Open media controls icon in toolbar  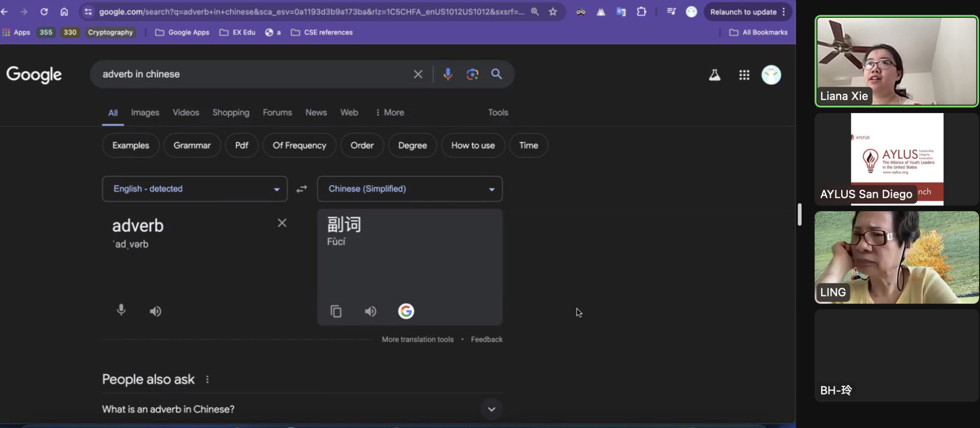coord(671,11)
